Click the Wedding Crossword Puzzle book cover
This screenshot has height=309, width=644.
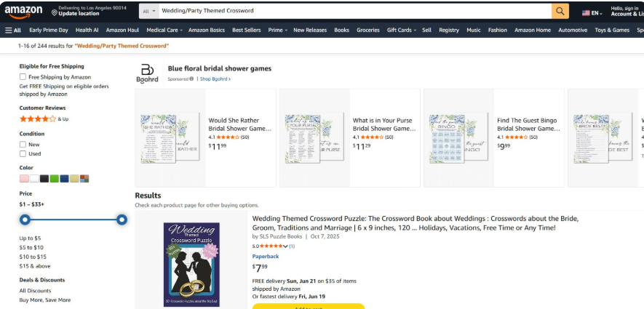(191, 265)
